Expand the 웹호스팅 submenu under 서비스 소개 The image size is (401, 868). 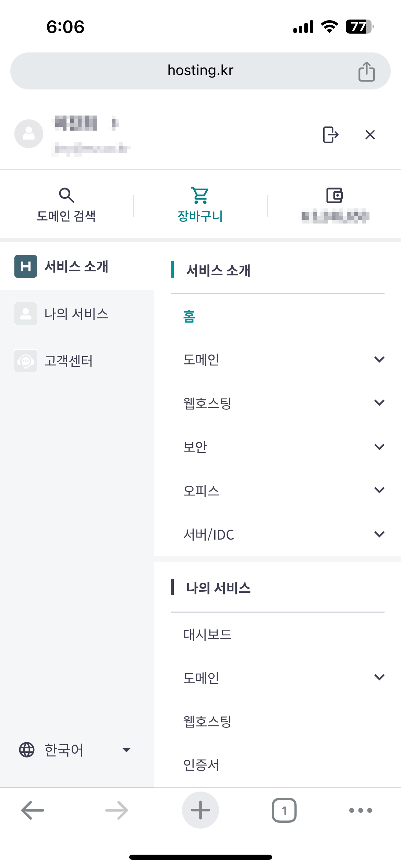278,403
